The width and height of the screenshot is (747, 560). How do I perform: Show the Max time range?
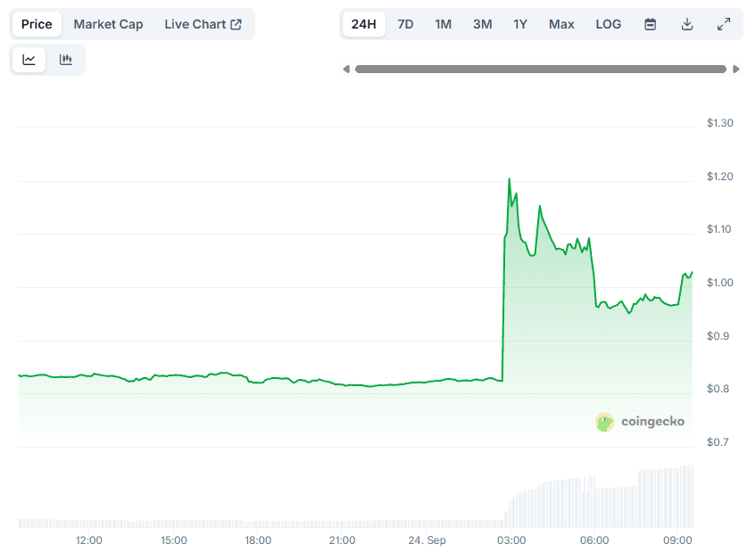pyautogui.click(x=561, y=24)
